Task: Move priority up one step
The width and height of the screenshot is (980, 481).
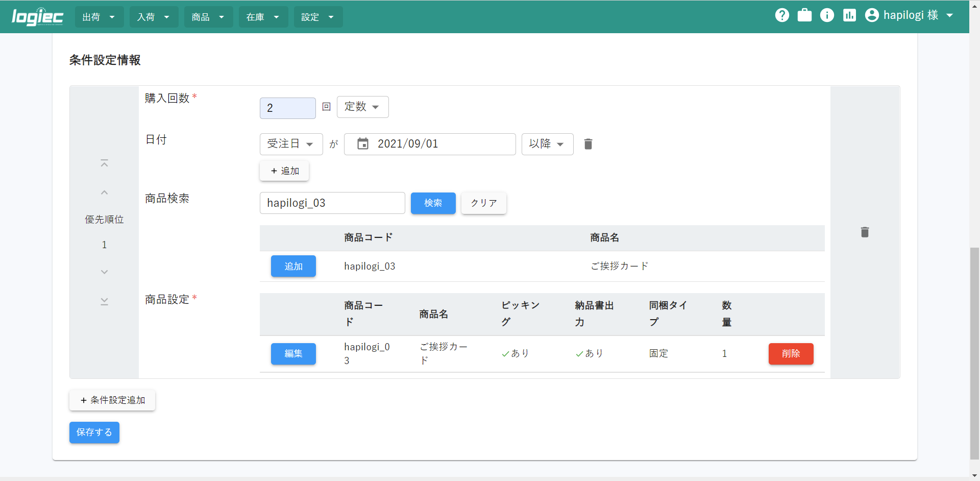Action: 104,193
